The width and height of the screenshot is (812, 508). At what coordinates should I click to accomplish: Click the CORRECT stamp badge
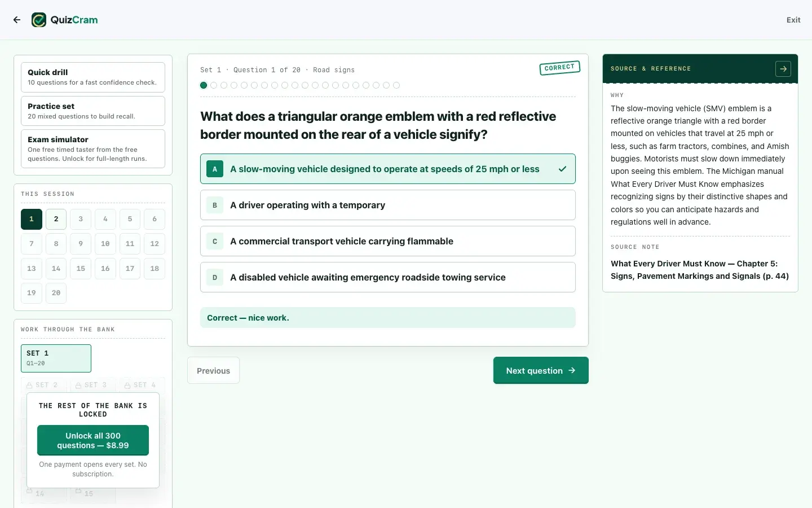[x=559, y=68]
